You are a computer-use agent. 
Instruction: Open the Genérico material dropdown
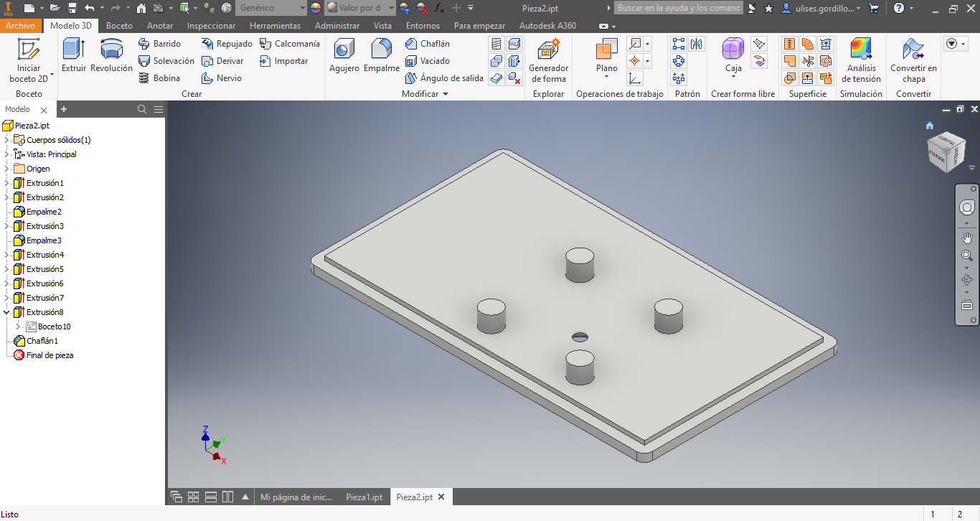(x=271, y=8)
